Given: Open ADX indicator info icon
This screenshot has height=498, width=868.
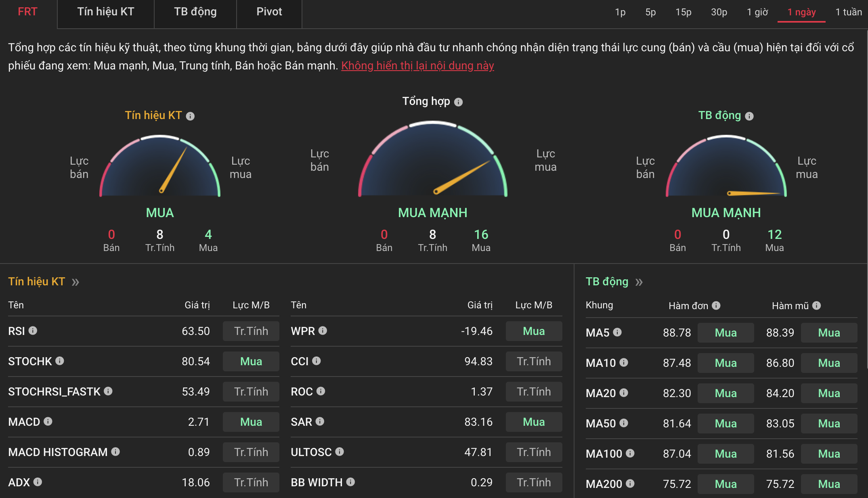Looking at the screenshot, I should (38, 482).
